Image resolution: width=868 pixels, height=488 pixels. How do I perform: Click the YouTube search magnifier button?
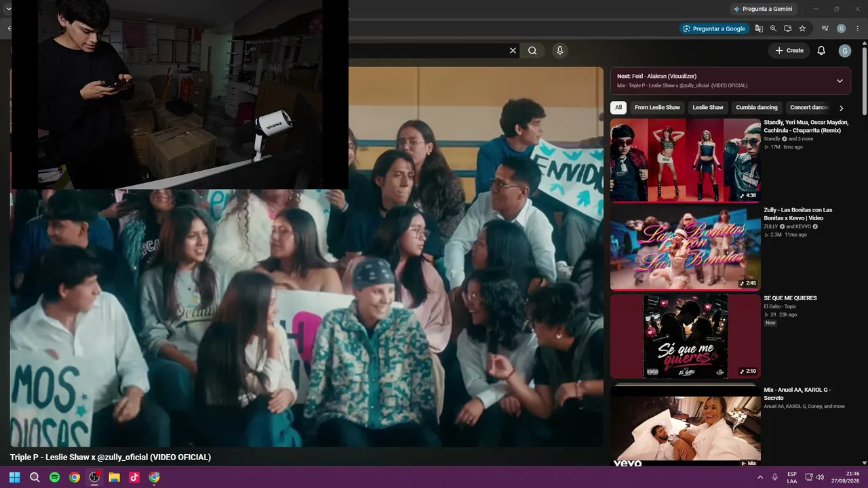click(x=532, y=50)
